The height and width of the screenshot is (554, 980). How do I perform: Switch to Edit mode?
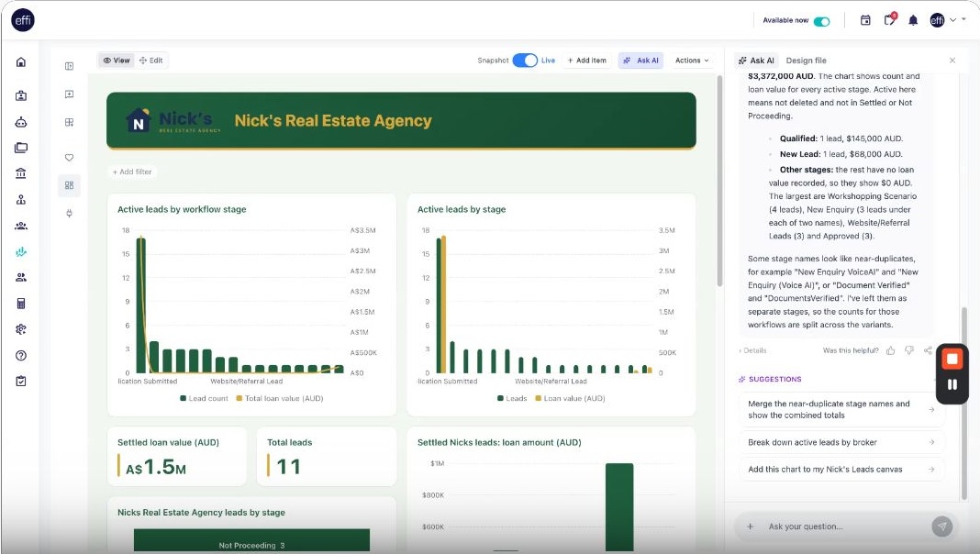pyautogui.click(x=151, y=61)
